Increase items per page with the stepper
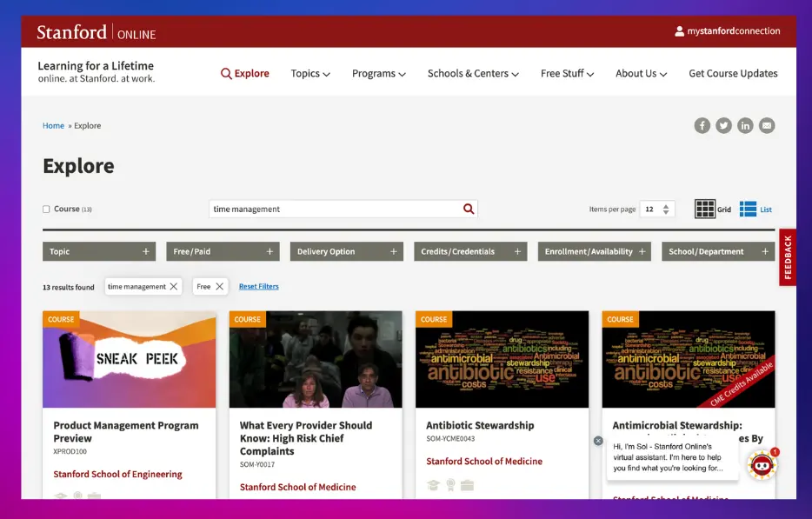 665,205
